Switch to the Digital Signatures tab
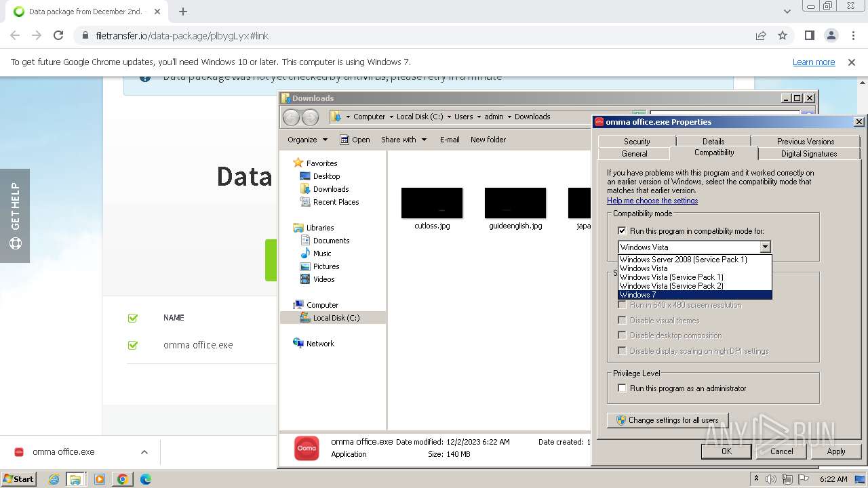868x488 pixels. (x=809, y=154)
